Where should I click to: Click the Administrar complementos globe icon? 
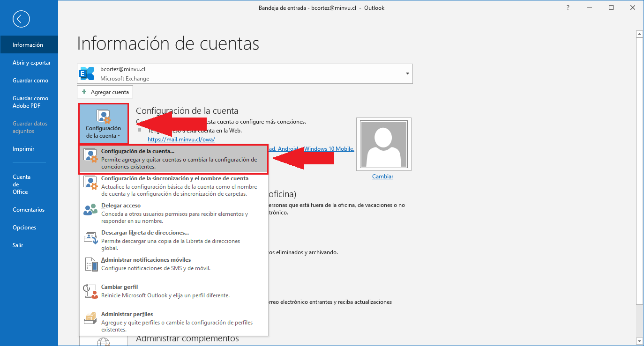103,342
